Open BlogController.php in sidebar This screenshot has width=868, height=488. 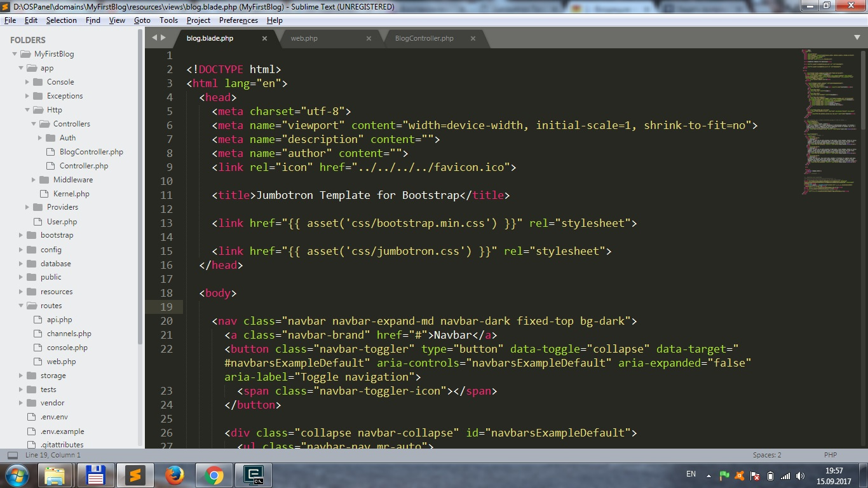pyautogui.click(x=92, y=152)
